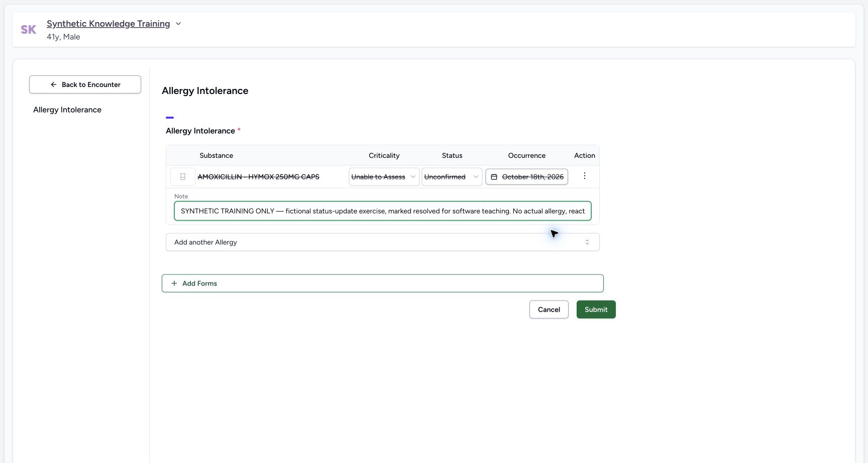Click the plus icon beside Add Forms
Screen dimensions: 868x463
(x=174, y=284)
